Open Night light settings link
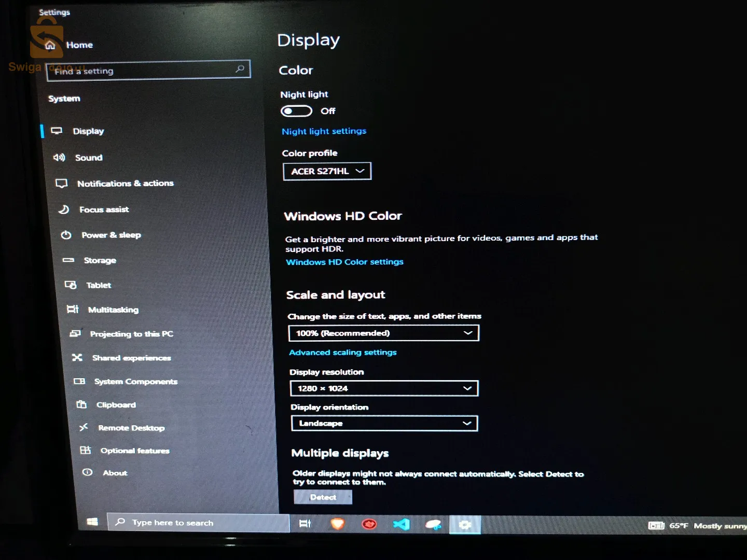Image resolution: width=747 pixels, height=560 pixels. (x=324, y=131)
